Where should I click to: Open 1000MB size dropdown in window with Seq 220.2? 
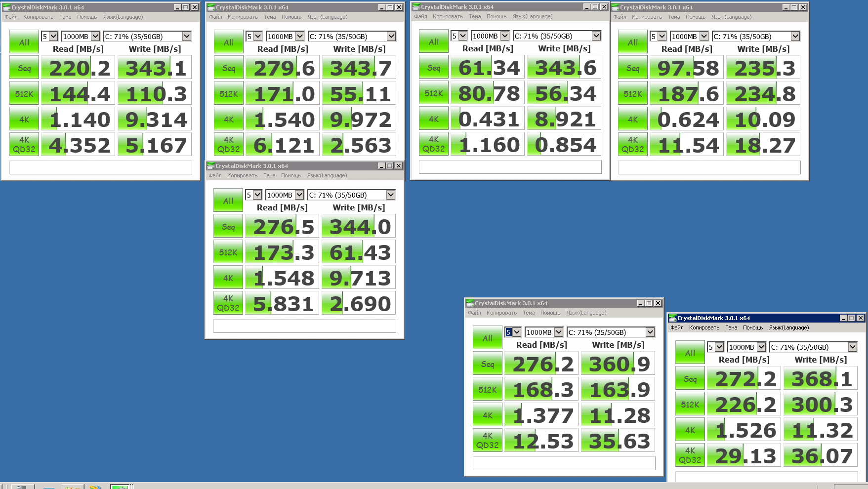[x=81, y=36]
